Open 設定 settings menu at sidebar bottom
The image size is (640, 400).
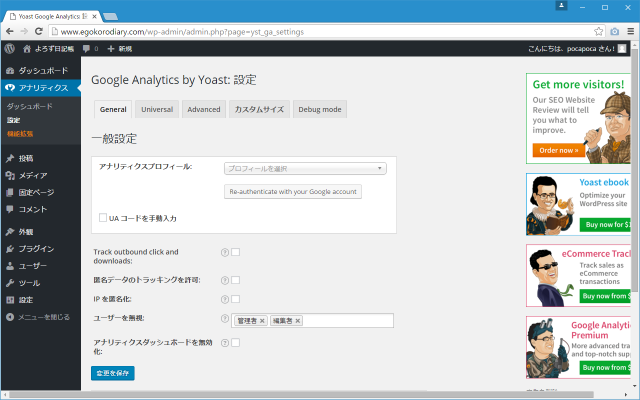[x=41, y=300]
